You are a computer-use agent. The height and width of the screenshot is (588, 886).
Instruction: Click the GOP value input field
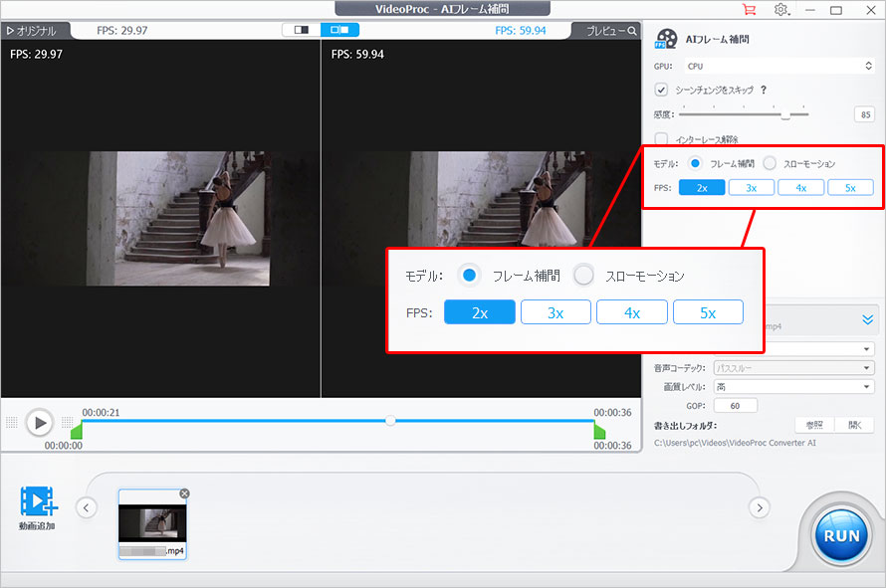click(735, 405)
